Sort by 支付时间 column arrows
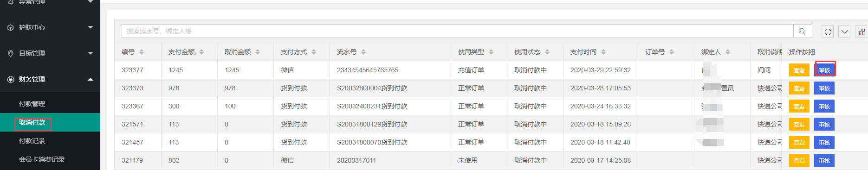This screenshot has width=868, height=170. pos(603,52)
